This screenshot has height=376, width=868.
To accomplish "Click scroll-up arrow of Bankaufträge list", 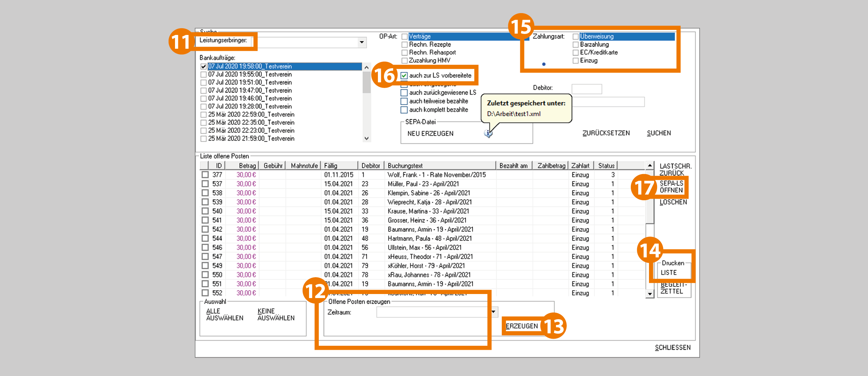I will pyautogui.click(x=366, y=68).
